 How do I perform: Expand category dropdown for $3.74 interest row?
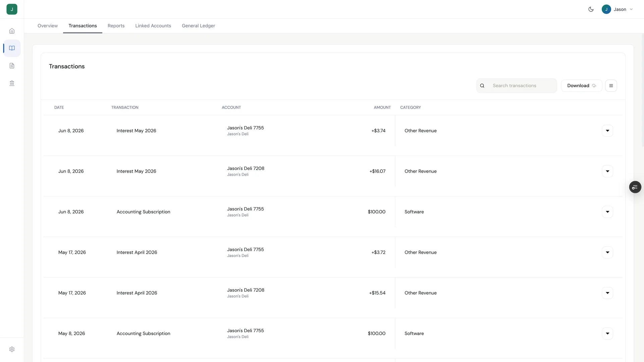pyautogui.click(x=607, y=131)
